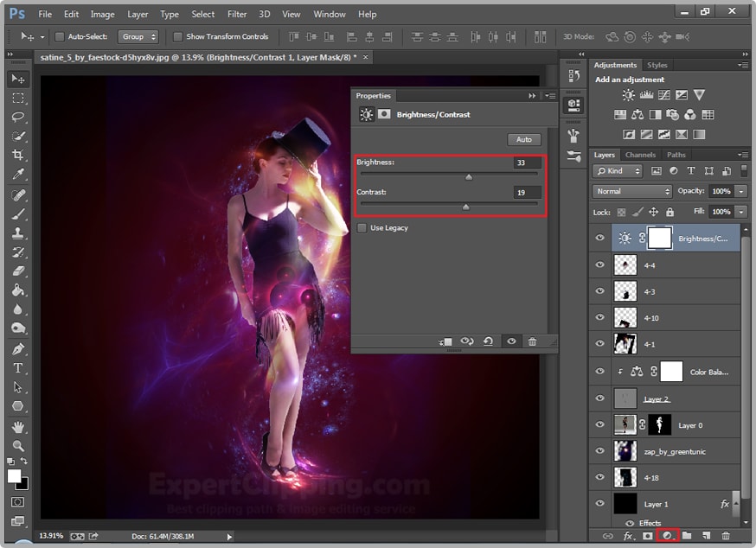
Task: Click the Hue/Saturation adjustment icon
Action: (620, 114)
